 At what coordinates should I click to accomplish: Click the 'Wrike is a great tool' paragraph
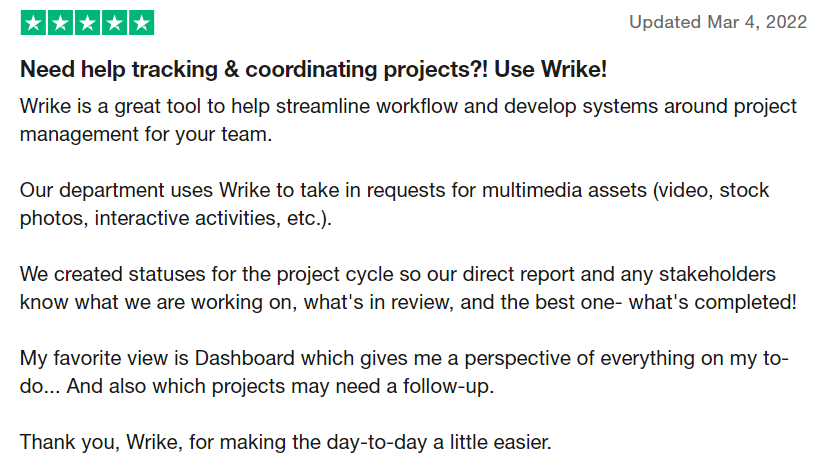408,120
